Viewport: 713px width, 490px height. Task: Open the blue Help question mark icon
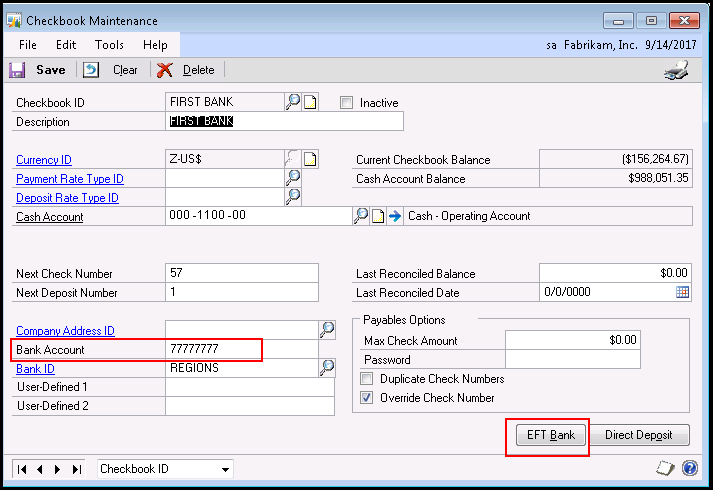pyautogui.click(x=690, y=468)
